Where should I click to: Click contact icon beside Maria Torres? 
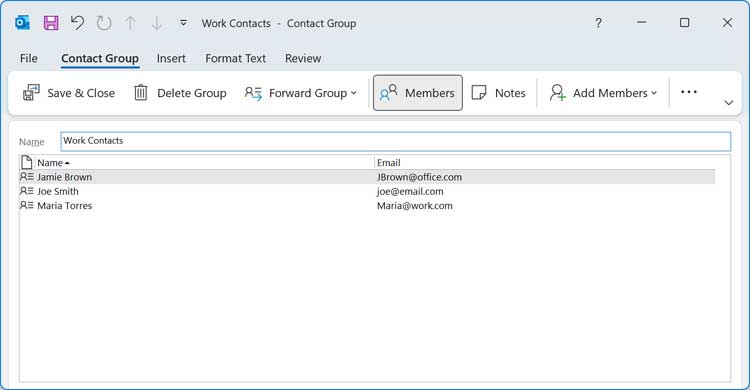coord(26,206)
